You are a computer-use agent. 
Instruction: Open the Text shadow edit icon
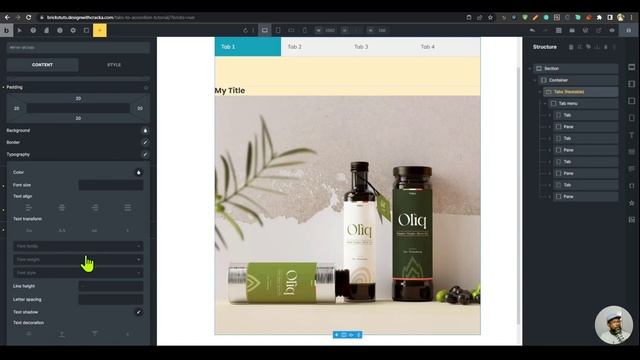pyautogui.click(x=139, y=312)
